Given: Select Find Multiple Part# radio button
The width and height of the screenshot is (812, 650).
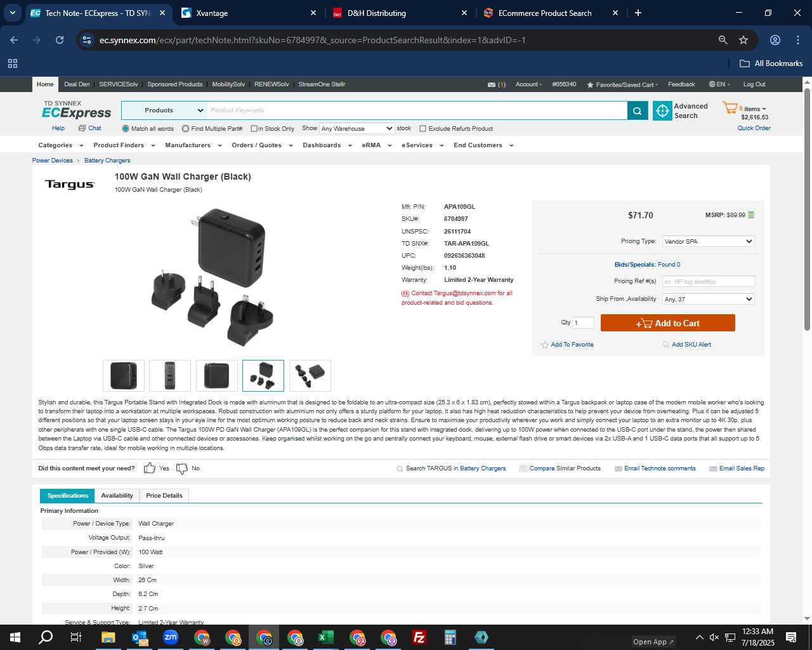Looking at the screenshot, I should (185, 128).
